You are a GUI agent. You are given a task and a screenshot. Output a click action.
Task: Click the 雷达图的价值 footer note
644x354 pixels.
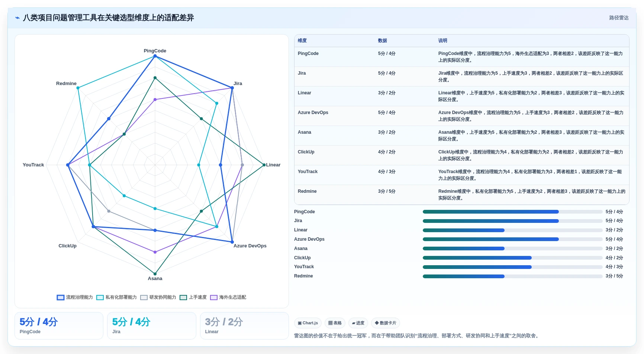pyautogui.click(x=416, y=336)
